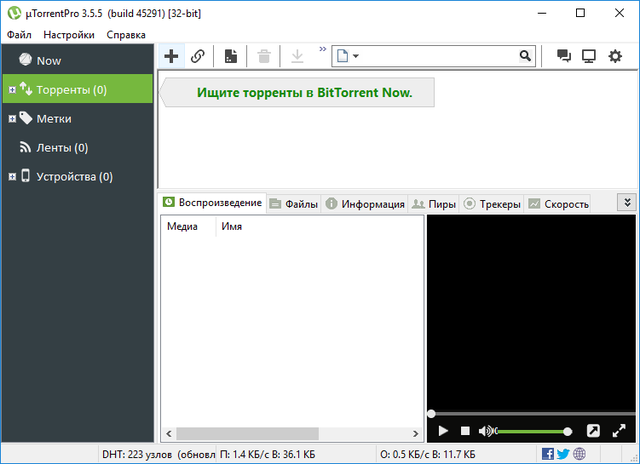Open the Настройки menu
Viewport: 640px width, 464px height.
[x=69, y=34]
